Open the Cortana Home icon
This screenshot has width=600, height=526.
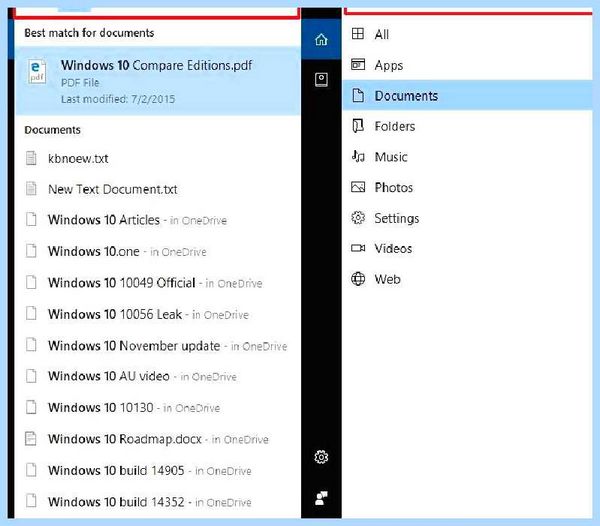click(321, 39)
